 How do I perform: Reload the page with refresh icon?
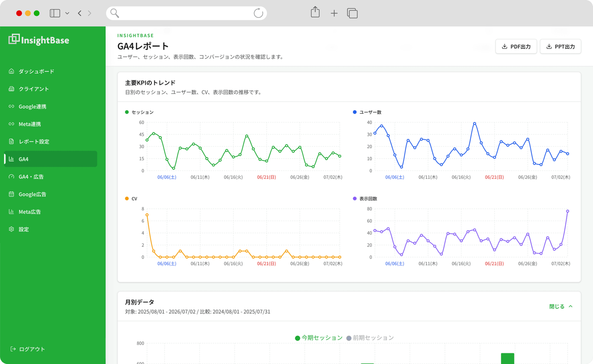click(259, 13)
